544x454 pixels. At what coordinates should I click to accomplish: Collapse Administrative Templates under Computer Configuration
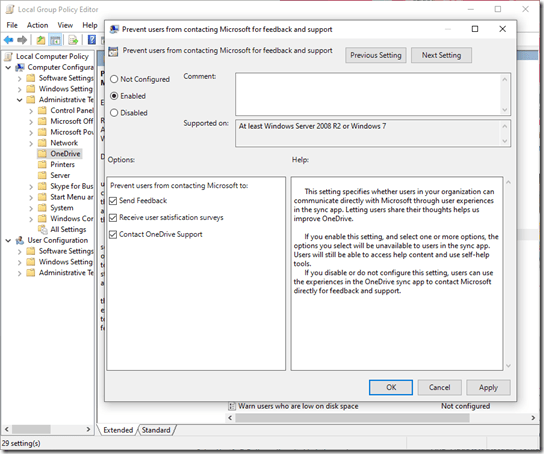(20, 100)
